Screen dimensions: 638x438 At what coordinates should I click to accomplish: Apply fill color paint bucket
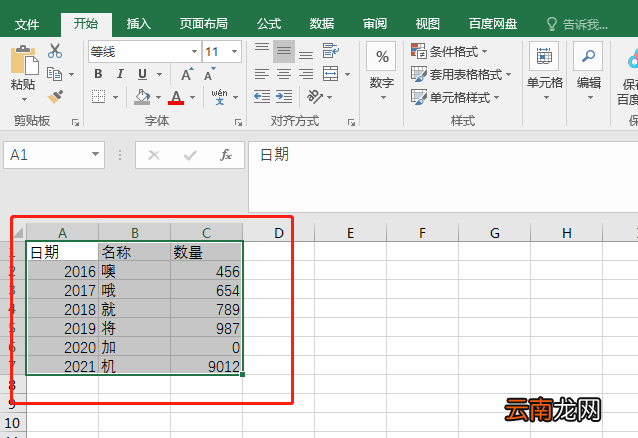coord(142,97)
